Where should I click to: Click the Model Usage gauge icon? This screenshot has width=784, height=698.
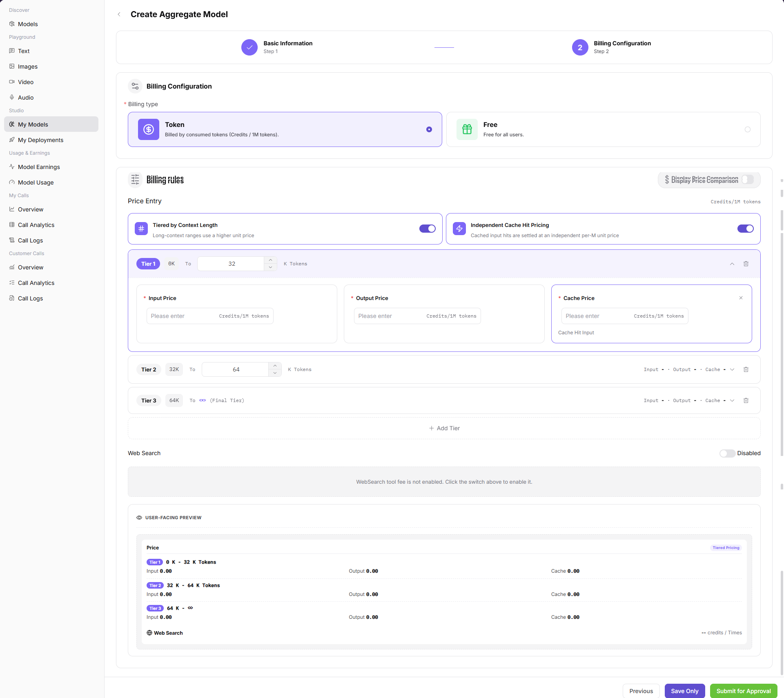tap(12, 182)
